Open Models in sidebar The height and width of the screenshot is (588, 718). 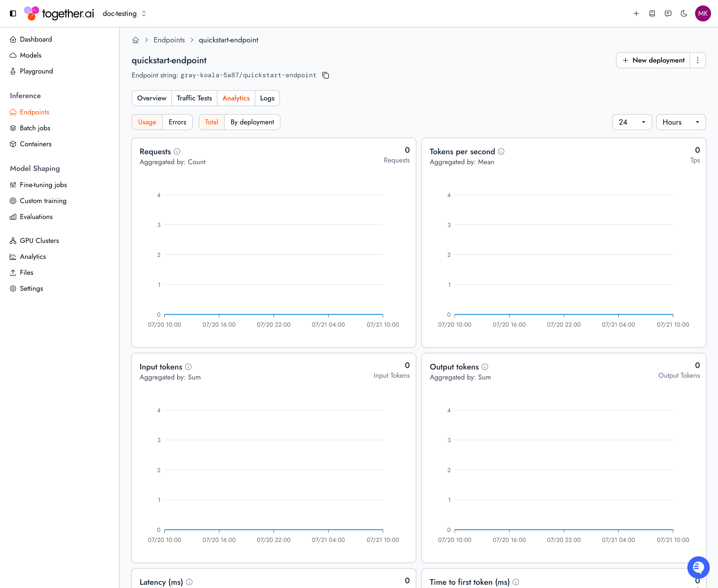pyautogui.click(x=30, y=55)
